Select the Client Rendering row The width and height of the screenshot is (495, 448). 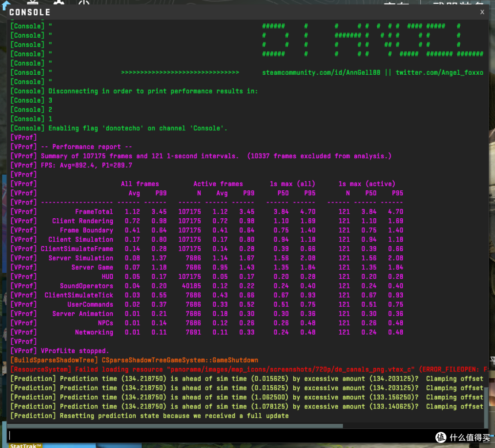click(x=207, y=221)
